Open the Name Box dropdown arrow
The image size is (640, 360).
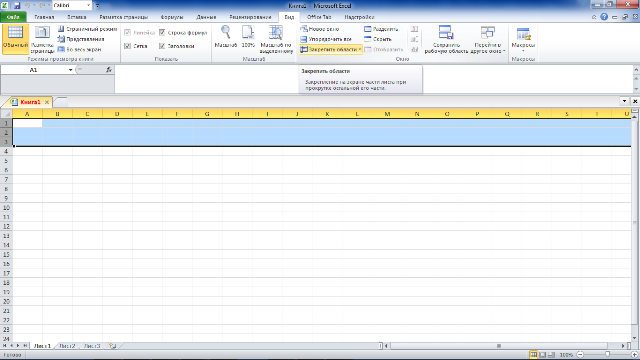(70, 70)
